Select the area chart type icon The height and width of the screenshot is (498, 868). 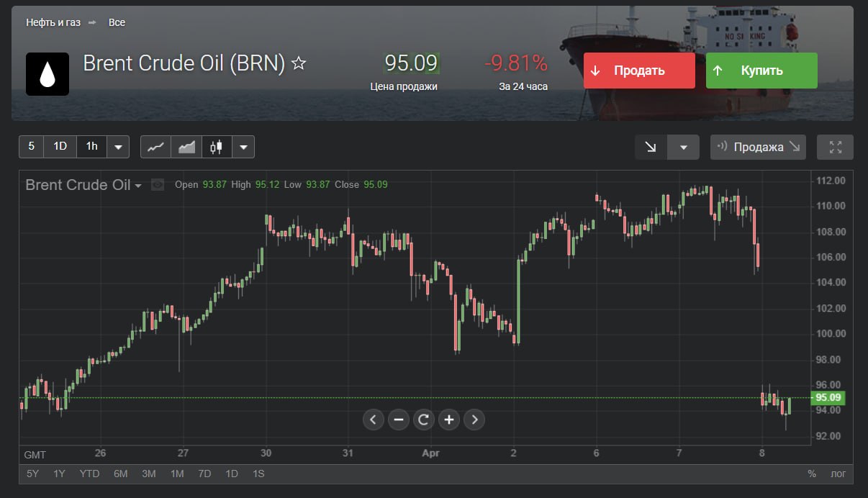(186, 147)
